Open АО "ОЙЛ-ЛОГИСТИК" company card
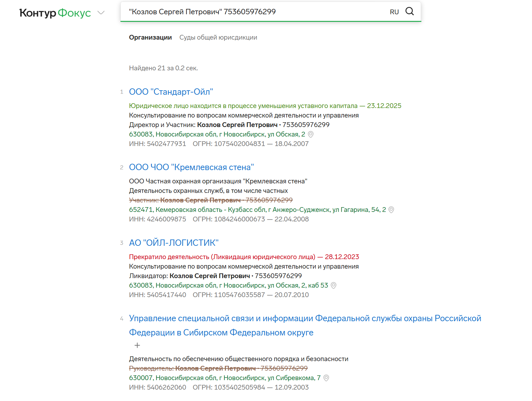 point(174,243)
